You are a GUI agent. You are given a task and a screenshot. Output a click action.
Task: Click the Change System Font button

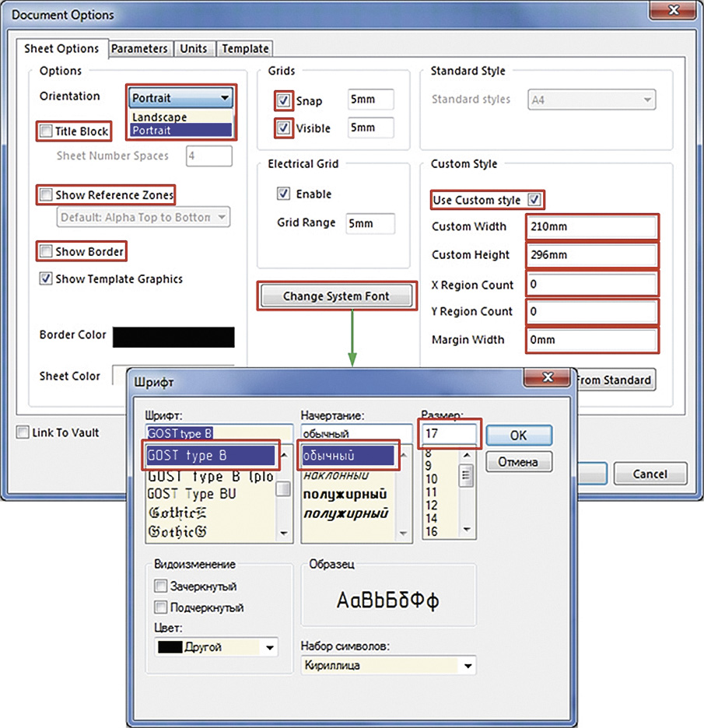click(x=336, y=296)
